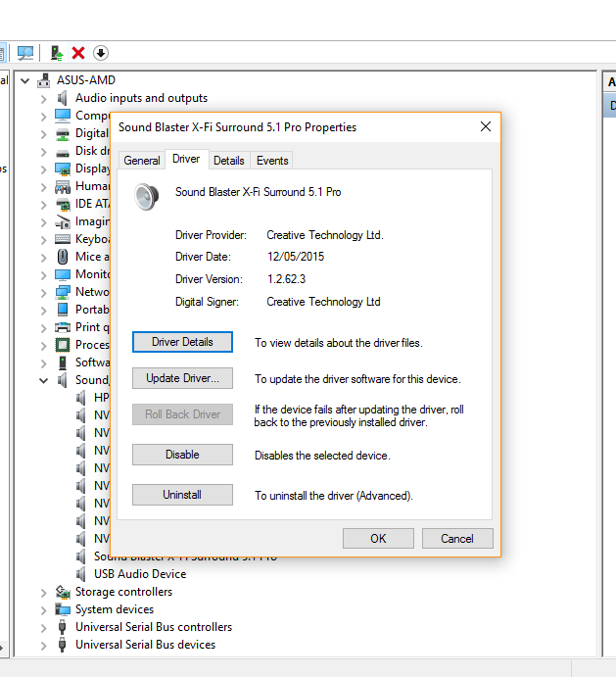Click the Display adapters icon
The image size is (616, 677).
click(x=63, y=169)
